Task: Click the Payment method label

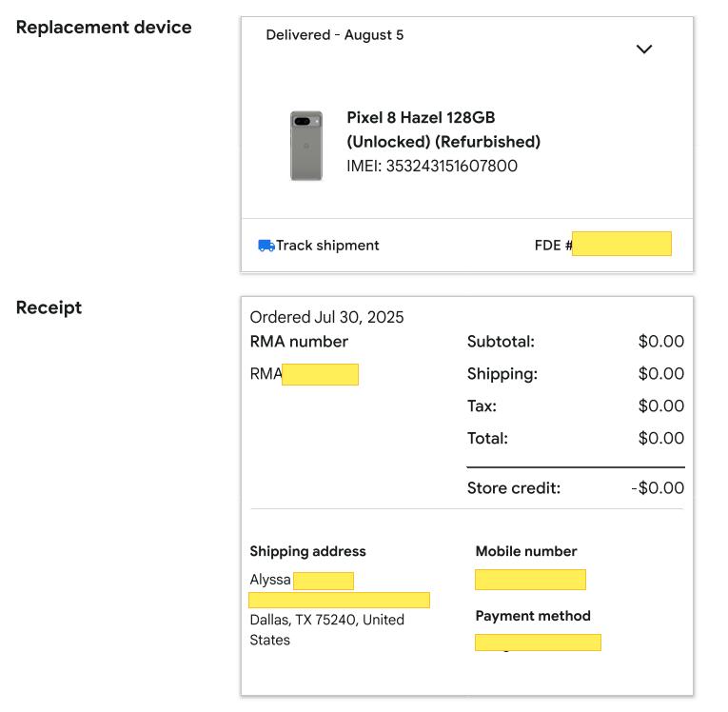Action: pos(533,616)
